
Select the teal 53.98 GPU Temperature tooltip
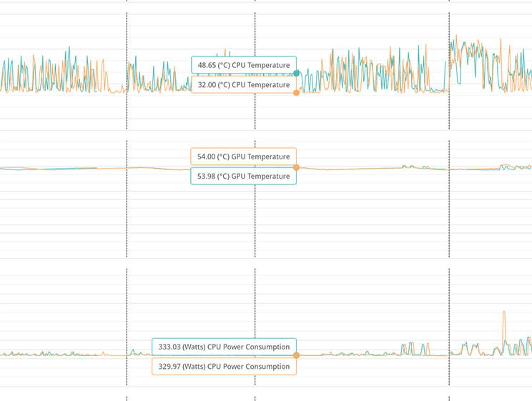point(243,176)
